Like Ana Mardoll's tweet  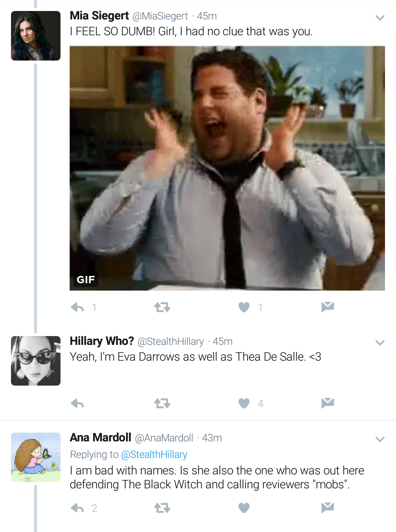(x=244, y=508)
